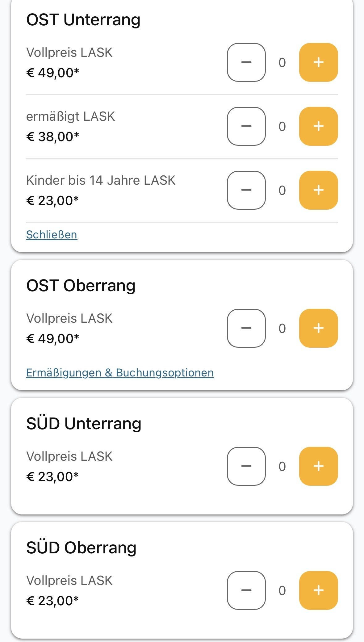Tap the € 38,00 ermäßigt price
The width and height of the screenshot is (364, 642).
pyautogui.click(x=52, y=136)
